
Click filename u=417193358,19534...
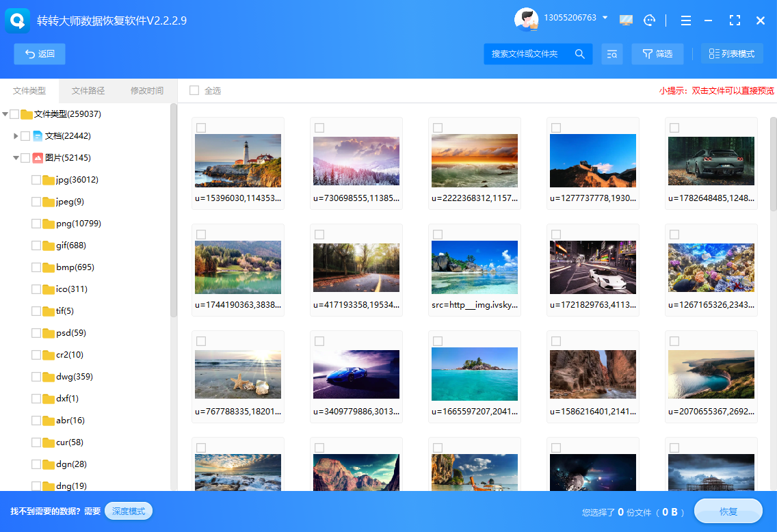[x=356, y=305]
